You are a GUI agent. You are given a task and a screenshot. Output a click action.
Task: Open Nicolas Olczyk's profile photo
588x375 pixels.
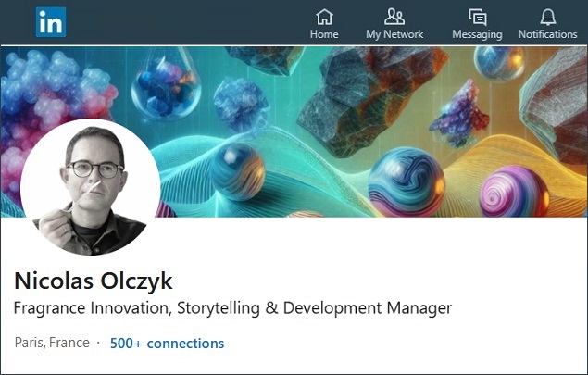[90, 186]
